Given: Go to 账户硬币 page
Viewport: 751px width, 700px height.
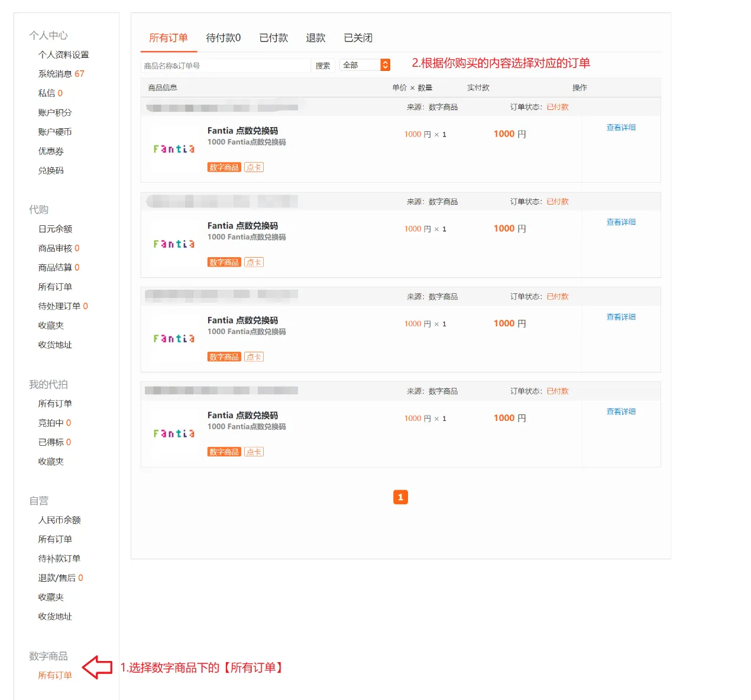Looking at the screenshot, I should [x=55, y=132].
